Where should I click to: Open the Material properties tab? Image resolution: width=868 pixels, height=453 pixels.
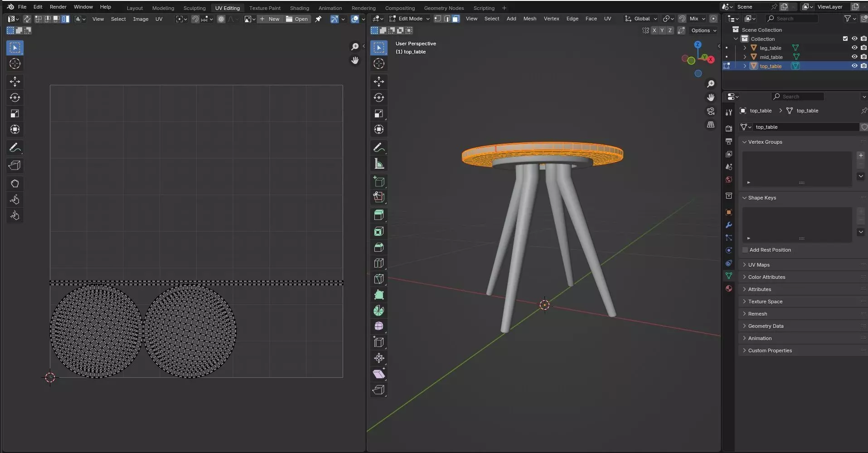729,288
